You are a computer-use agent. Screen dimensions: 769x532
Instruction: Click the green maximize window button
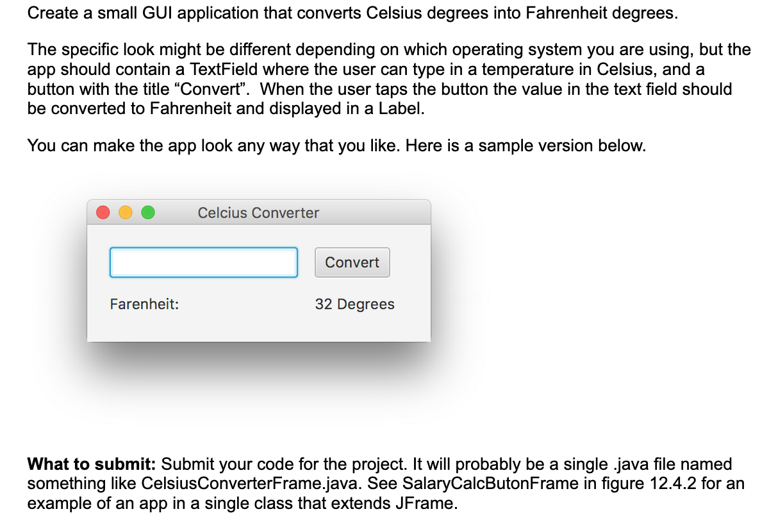click(x=147, y=213)
